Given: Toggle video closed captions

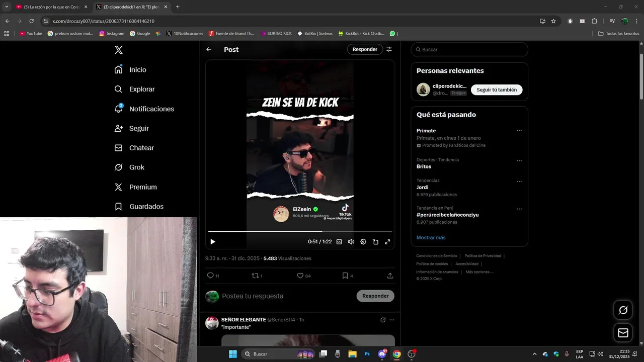Looking at the screenshot, I should pos(339,242).
